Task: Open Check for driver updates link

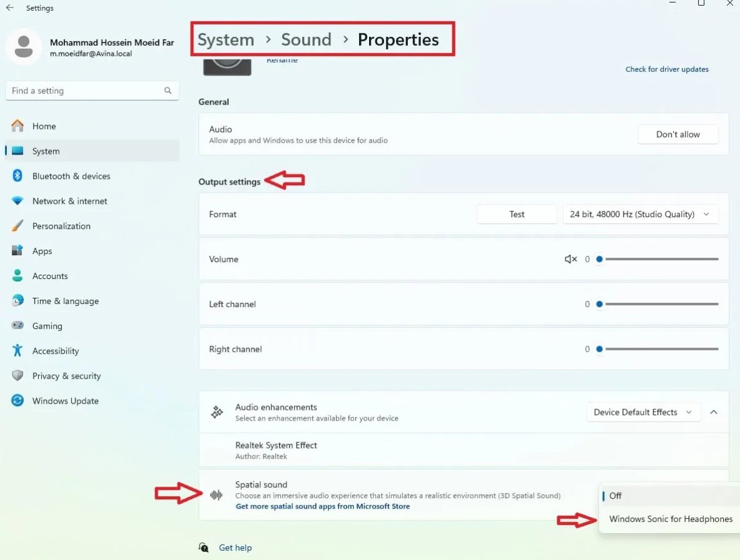Action: pyautogui.click(x=667, y=69)
